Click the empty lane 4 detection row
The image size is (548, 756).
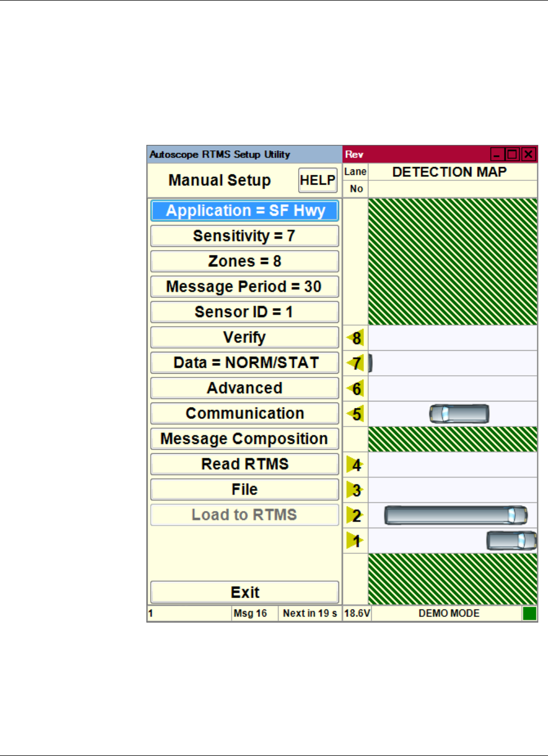point(453,465)
